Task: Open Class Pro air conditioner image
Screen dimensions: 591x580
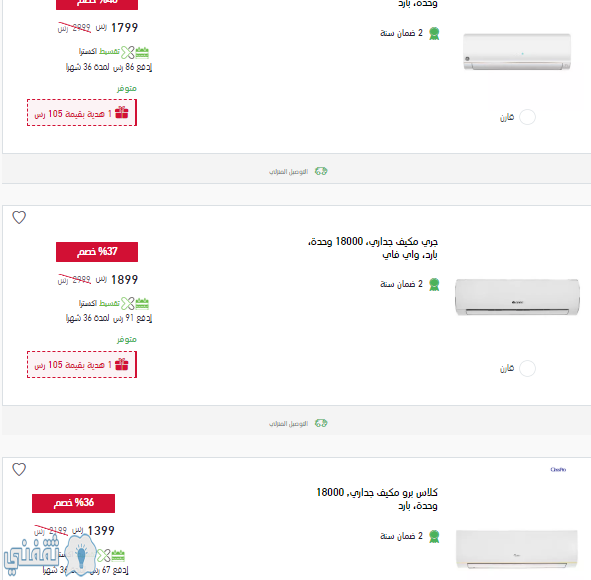Action: [516, 549]
